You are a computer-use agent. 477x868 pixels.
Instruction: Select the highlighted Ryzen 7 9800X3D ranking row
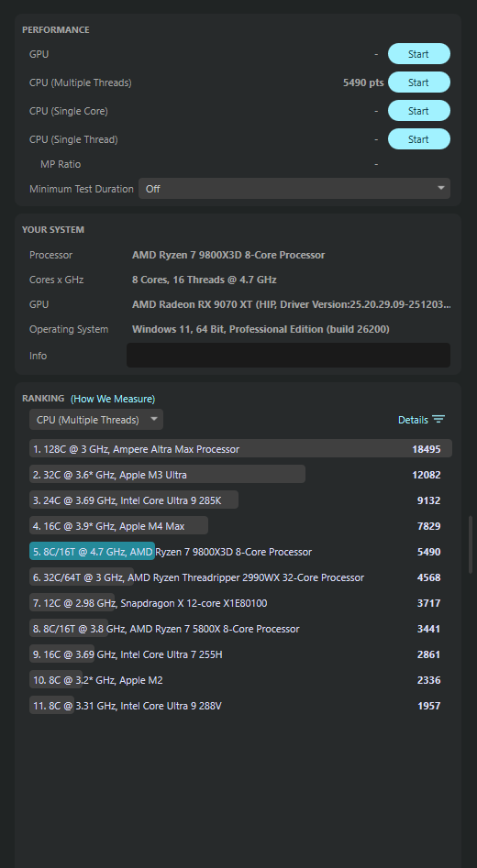240,552
